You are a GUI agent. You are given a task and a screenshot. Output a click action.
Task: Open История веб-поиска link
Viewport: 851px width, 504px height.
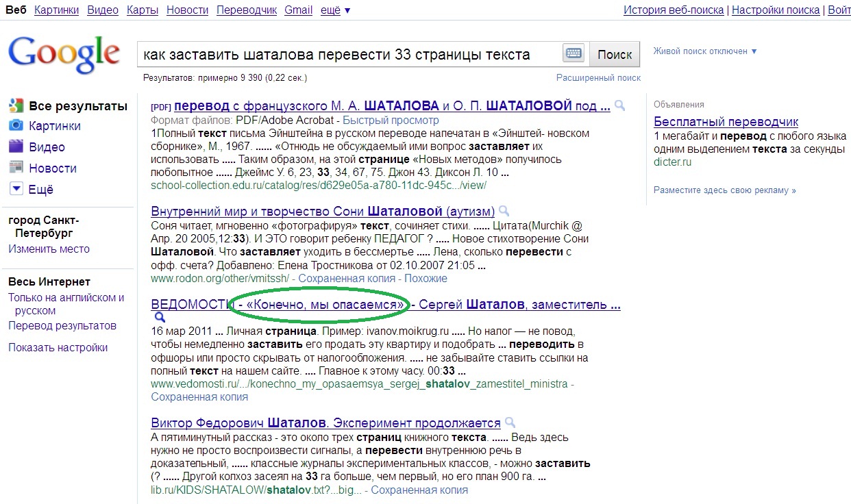(674, 10)
